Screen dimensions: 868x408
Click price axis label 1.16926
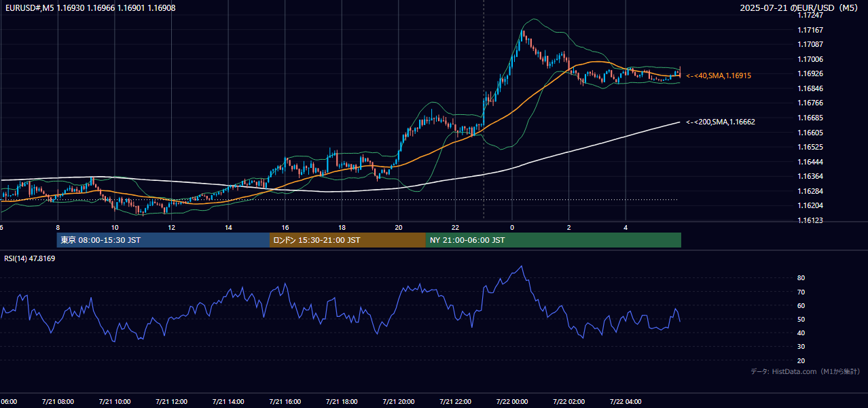(x=810, y=73)
